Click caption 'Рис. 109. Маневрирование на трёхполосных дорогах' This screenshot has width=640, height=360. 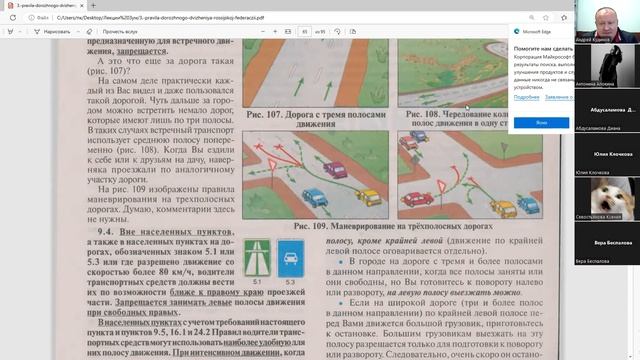pos(393,226)
